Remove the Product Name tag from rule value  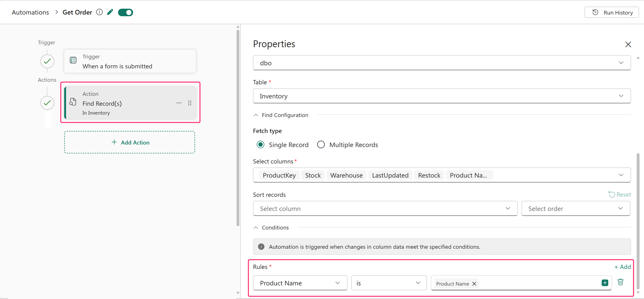pos(474,284)
